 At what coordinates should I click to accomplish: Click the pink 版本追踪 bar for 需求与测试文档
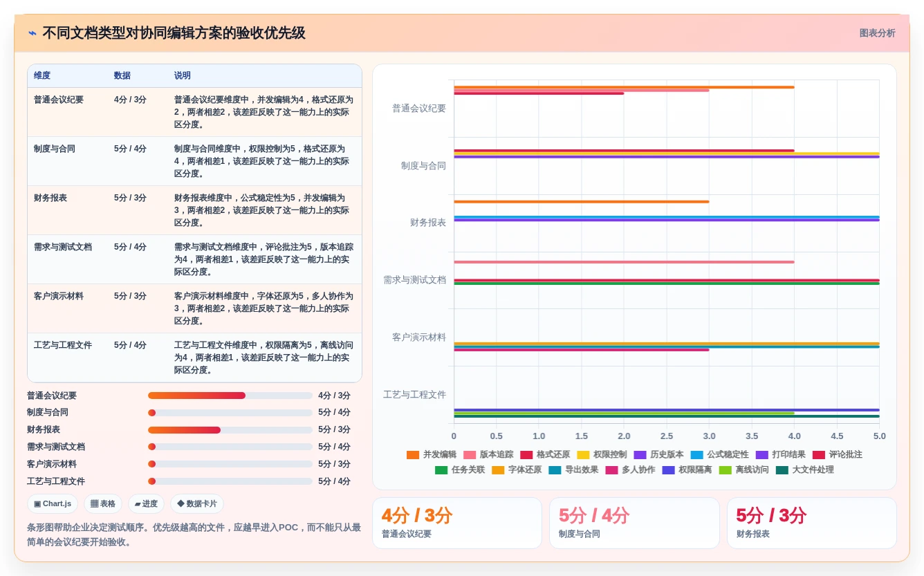624,262
